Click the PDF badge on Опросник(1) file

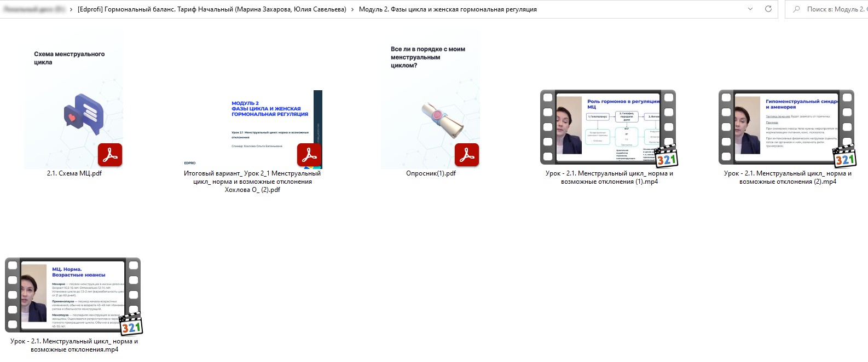point(467,155)
